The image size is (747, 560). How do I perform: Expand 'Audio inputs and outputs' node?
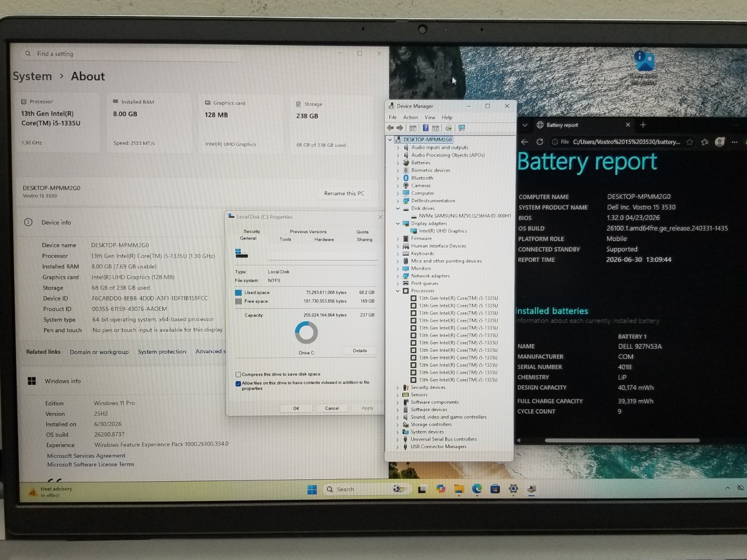click(x=398, y=147)
